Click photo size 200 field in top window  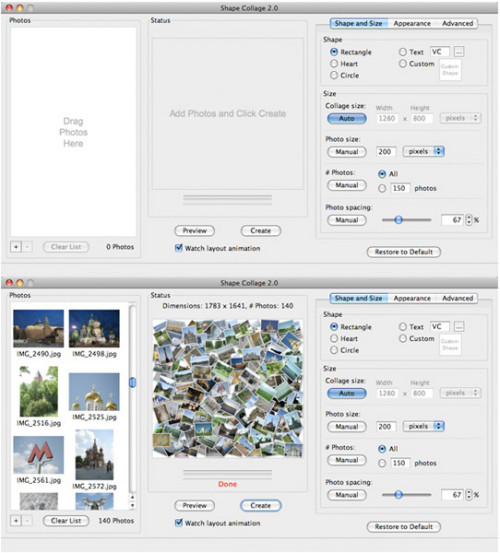(x=386, y=152)
